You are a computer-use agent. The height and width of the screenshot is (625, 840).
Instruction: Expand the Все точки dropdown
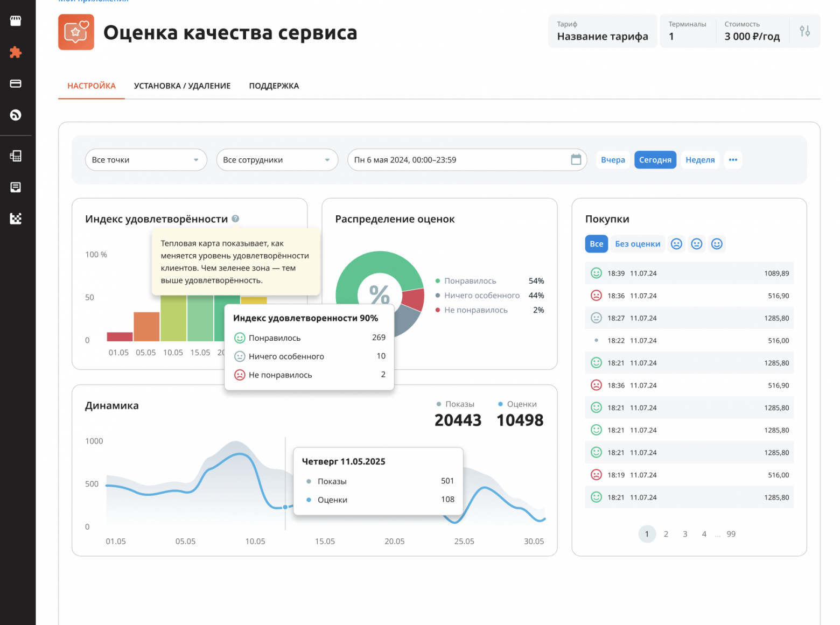pyautogui.click(x=146, y=160)
